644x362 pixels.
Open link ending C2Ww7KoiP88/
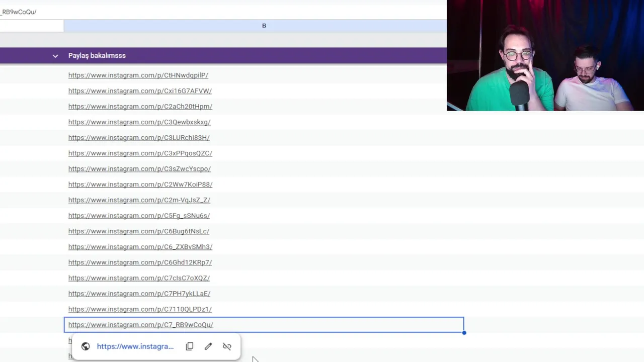[140, 185]
